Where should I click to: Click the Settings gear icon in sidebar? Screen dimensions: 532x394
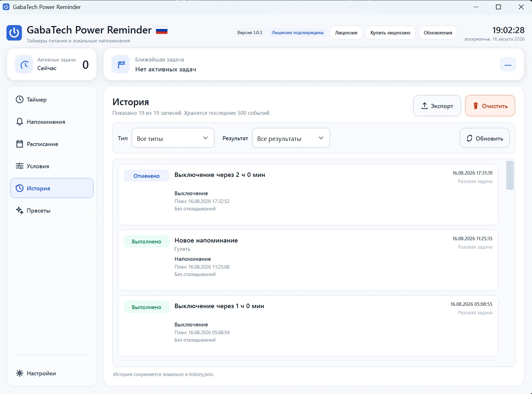(x=20, y=373)
